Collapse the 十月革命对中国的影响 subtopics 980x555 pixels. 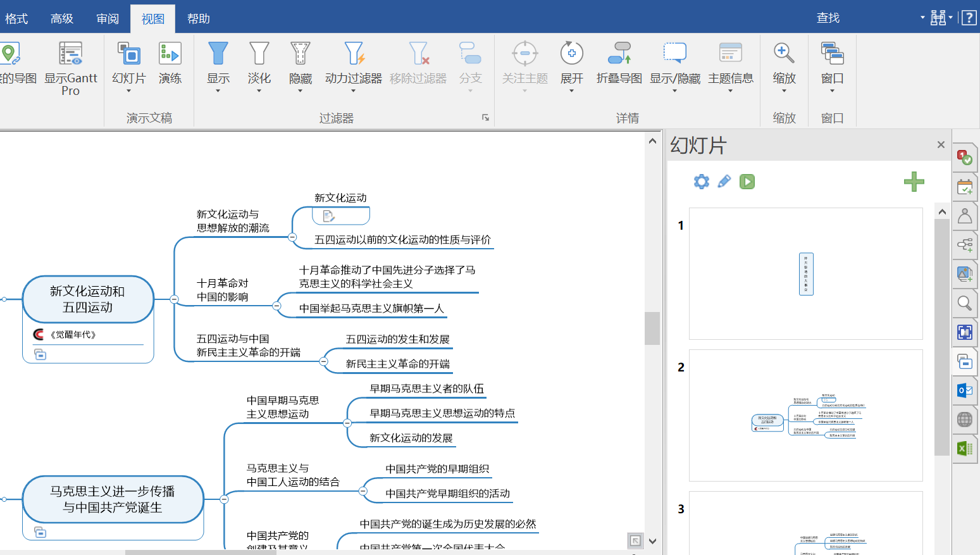tap(276, 306)
